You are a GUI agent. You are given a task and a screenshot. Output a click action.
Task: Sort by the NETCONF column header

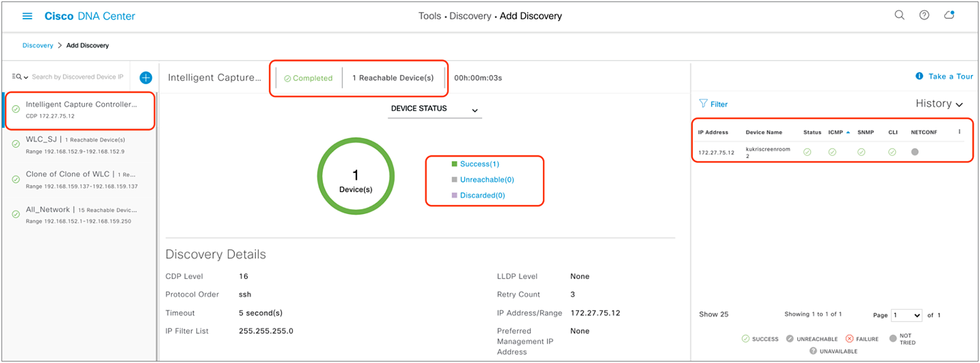pos(924,132)
